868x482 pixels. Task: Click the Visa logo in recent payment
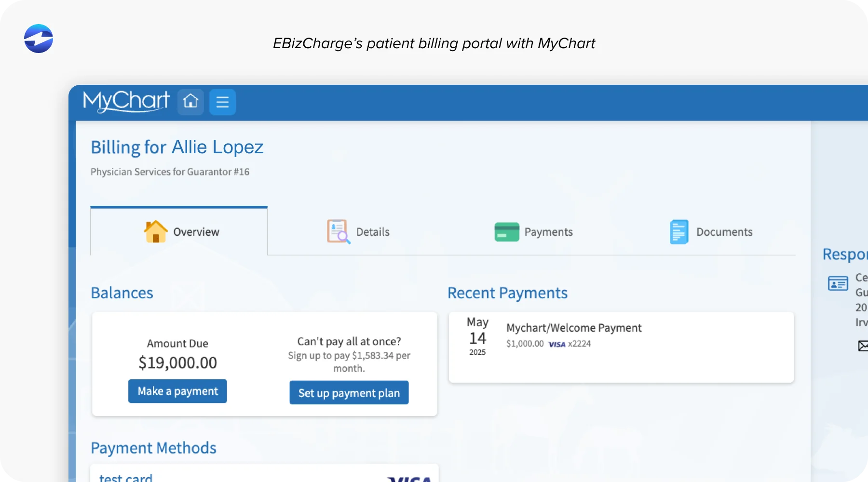(x=557, y=344)
